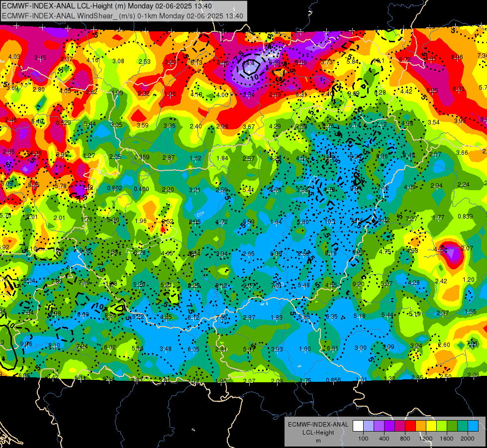Click the 2.08 value on the map
Screen dimensions: 487x448
[222, 126]
